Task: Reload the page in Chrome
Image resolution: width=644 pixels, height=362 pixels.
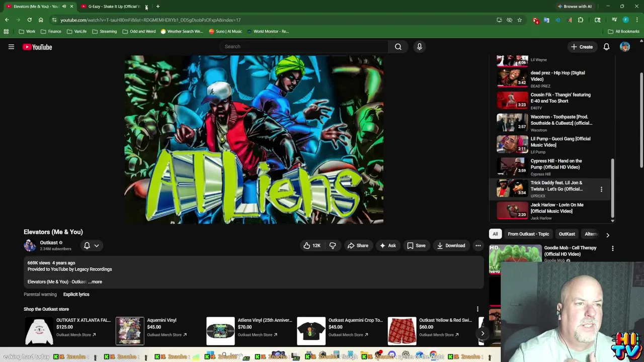Action: (x=29, y=20)
